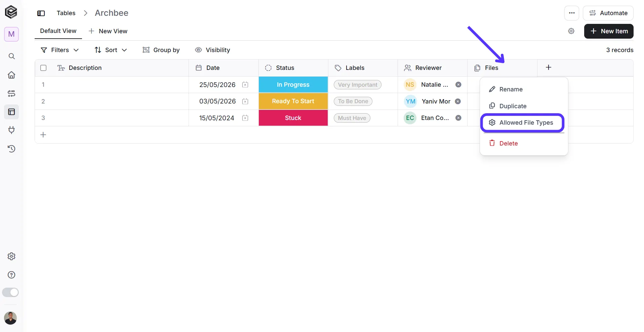Screen dimensions: 644x332
Task: Open the In Progress status cell
Action: pos(293,85)
